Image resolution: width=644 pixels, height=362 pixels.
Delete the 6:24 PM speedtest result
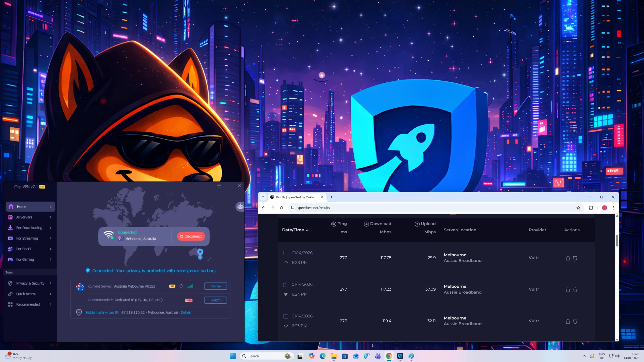pyautogui.click(x=575, y=290)
